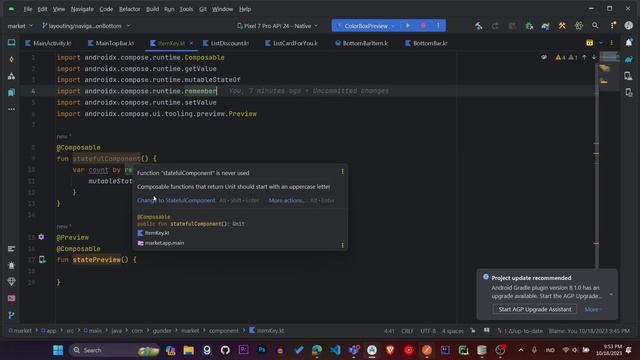This screenshot has width=640, height=360.
Task: Click UTF-8 encoding in status bar
Action: coord(428,331)
